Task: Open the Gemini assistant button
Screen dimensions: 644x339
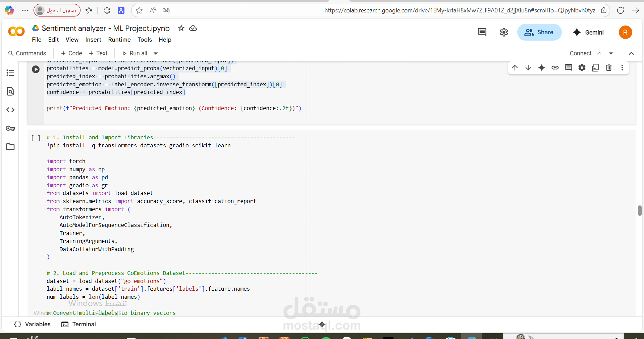Action: [x=588, y=32]
